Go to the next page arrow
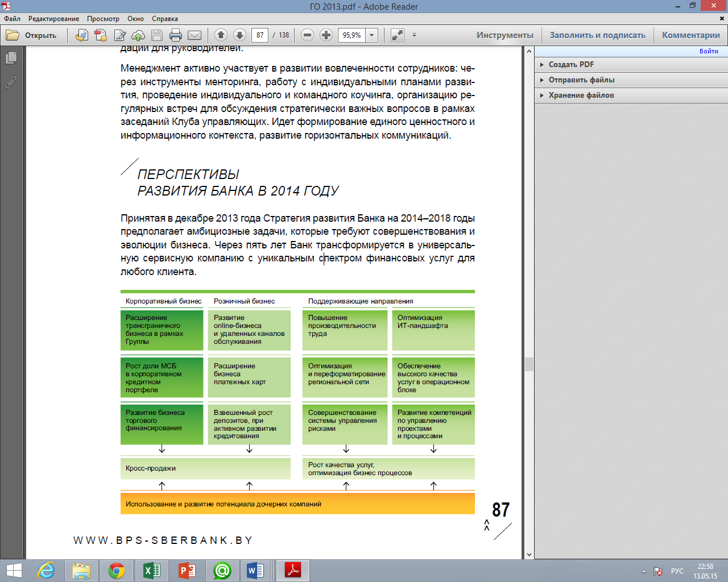The width and height of the screenshot is (728, 582). pyautogui.click(x=239, y=35)
